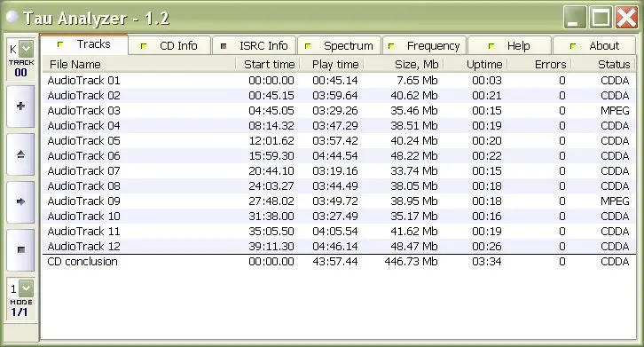Image resolution: width=644 pixels, height=347 pixels.
Task: Click size value 48.22 Mb
Action: point(414,156)
